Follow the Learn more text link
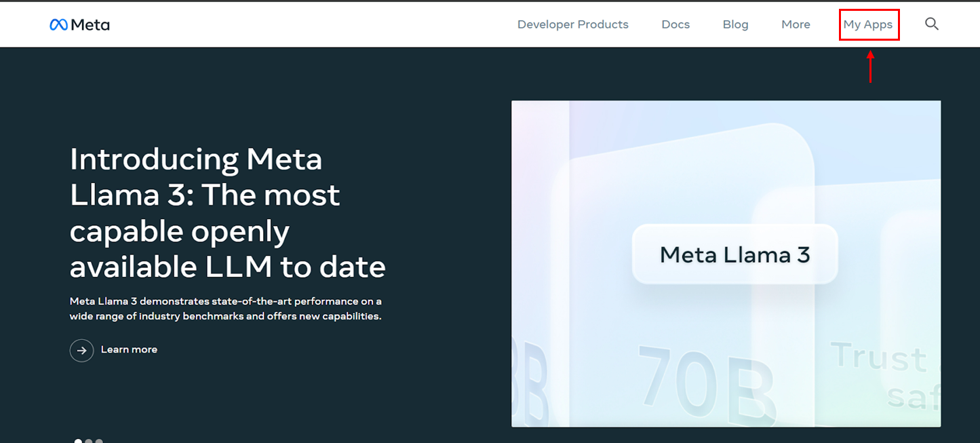The image size is (980, 443). [129, 349]
